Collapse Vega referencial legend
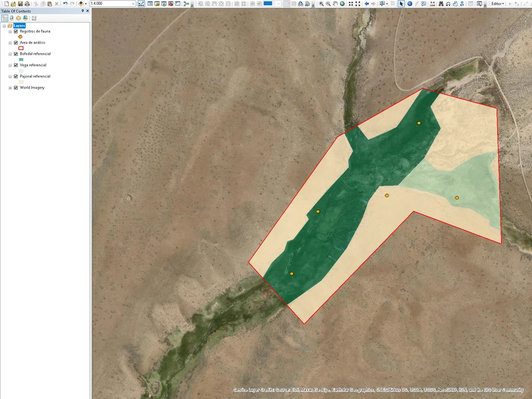Viewport: 532px width, 399px height. (x=10, y=65)
